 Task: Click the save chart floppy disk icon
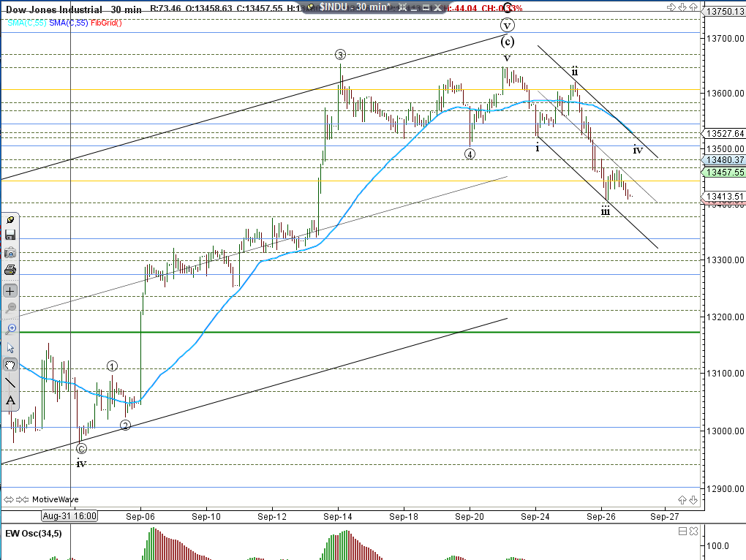[x=10, y=235]
